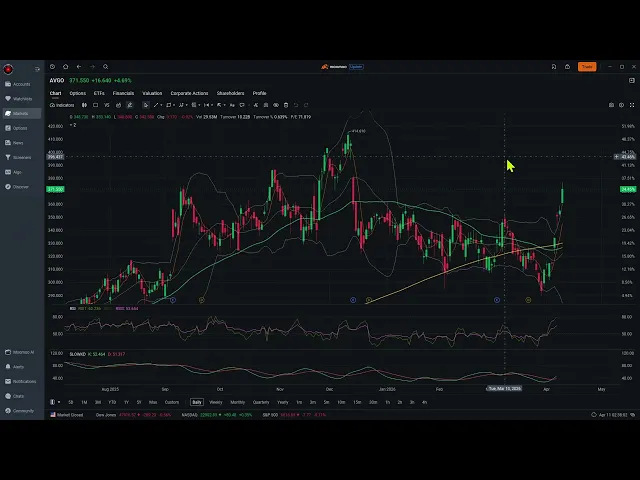Select the Weekly interval
Image resolution: width=640 pixels, height=480 pixels.
[216, 402]
